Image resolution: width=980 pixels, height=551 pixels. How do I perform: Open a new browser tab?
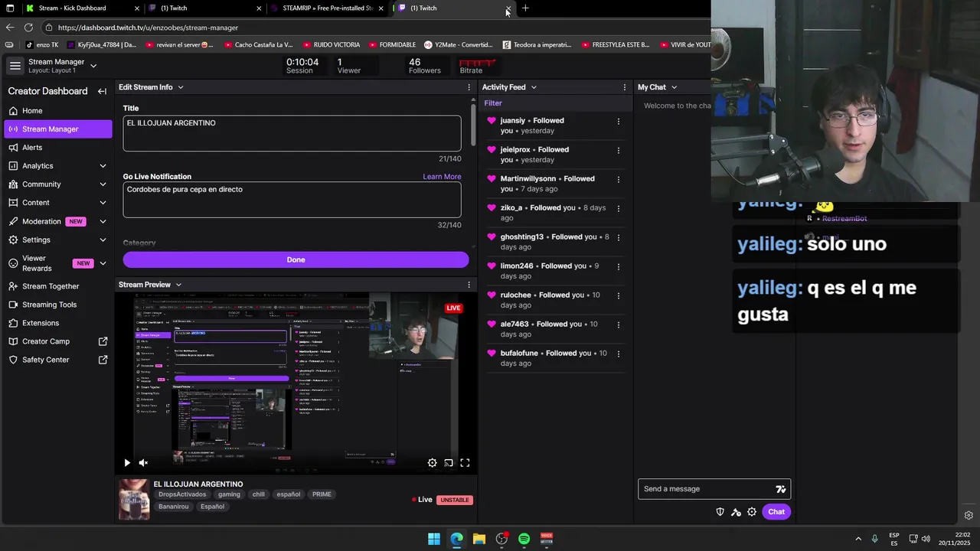(x=525, y=8)
